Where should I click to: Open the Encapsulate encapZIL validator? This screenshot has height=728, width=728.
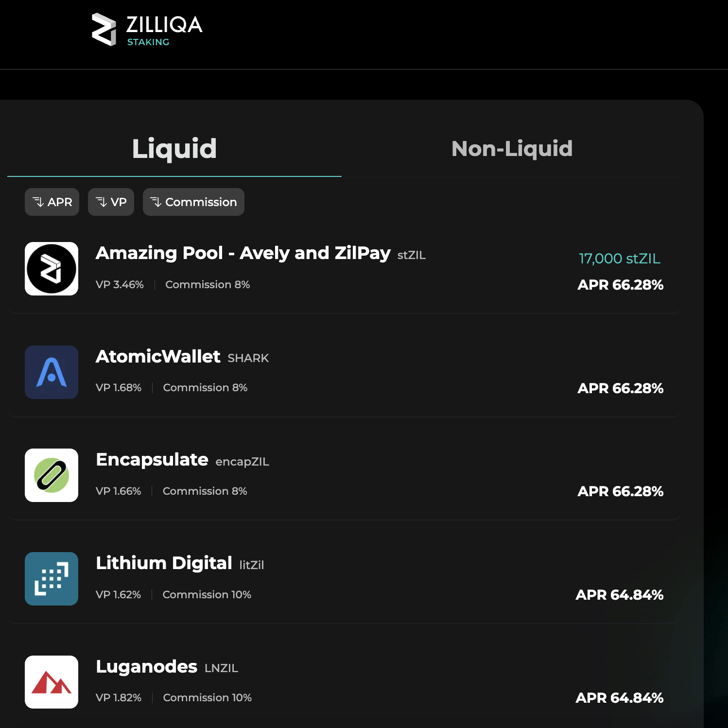point(340,476)
